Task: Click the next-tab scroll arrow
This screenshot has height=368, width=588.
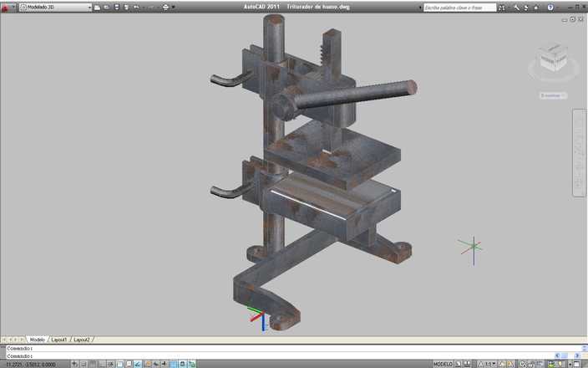Action: [16, 340]
